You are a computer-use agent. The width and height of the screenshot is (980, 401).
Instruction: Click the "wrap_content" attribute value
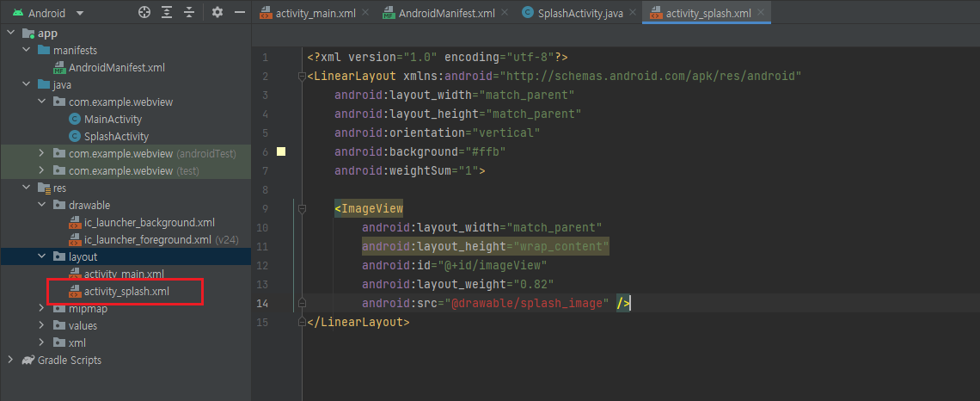[x=561, y=246]
